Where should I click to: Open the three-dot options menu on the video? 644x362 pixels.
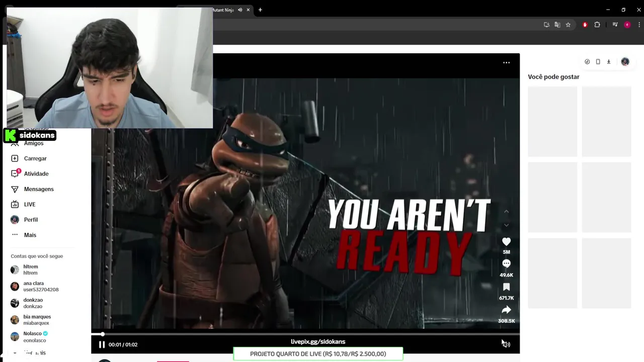tap(506, 63)
